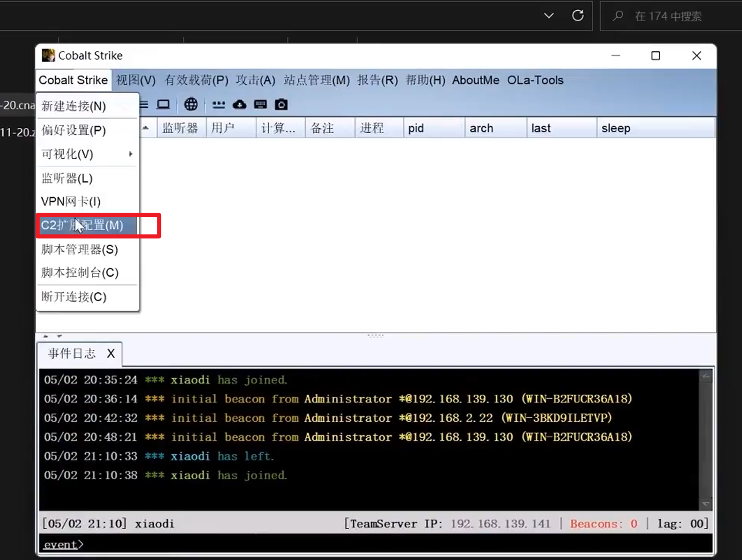Click the event> command input field
Viewport: 742px width, 560px height.
(x=375, y=544)
